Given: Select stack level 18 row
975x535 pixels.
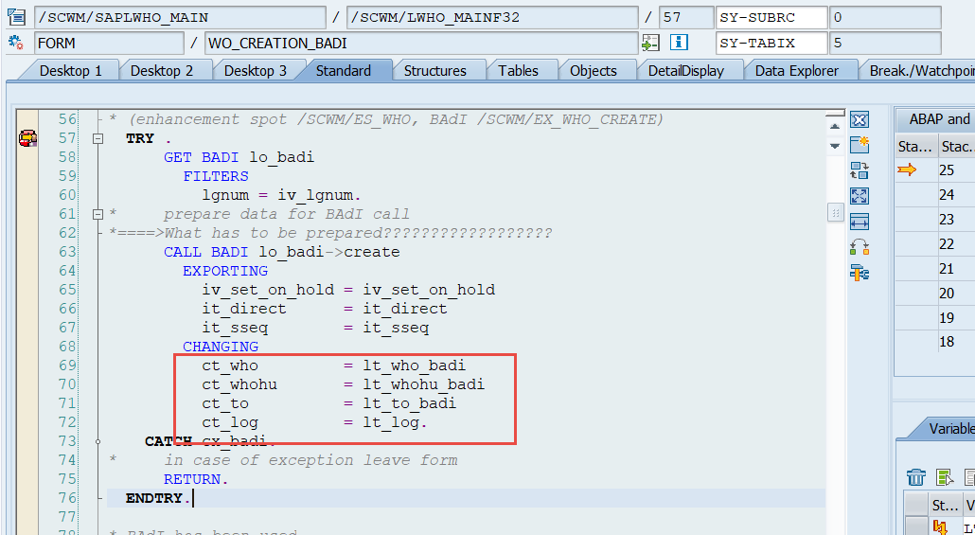Looking at the screenshot, I should coord(935,342).
